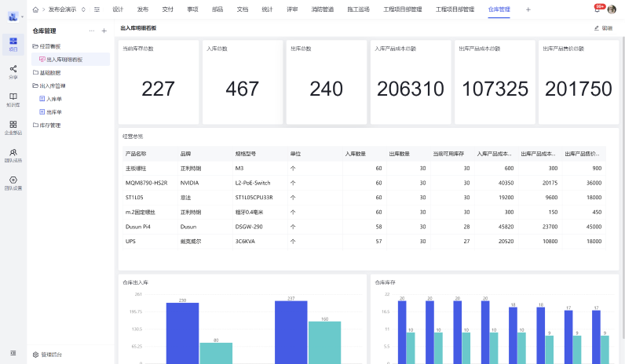
Task: Click the home icon in the top bar
Action: 35,9
